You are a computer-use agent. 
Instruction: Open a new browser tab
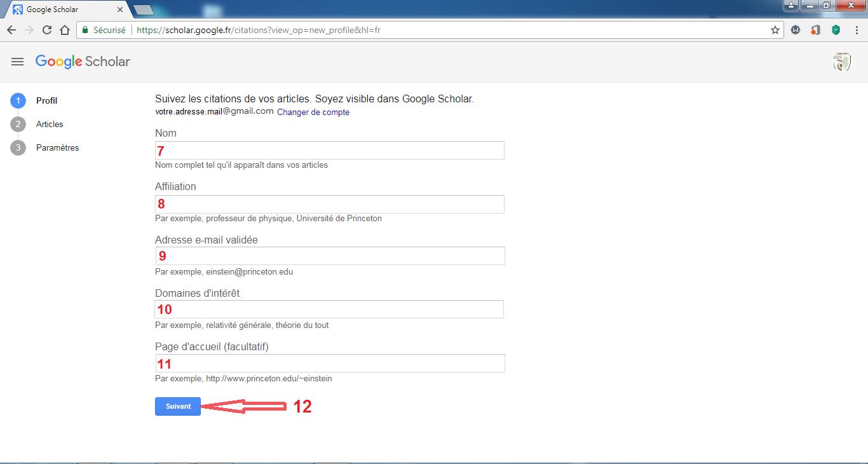[144, 10]
